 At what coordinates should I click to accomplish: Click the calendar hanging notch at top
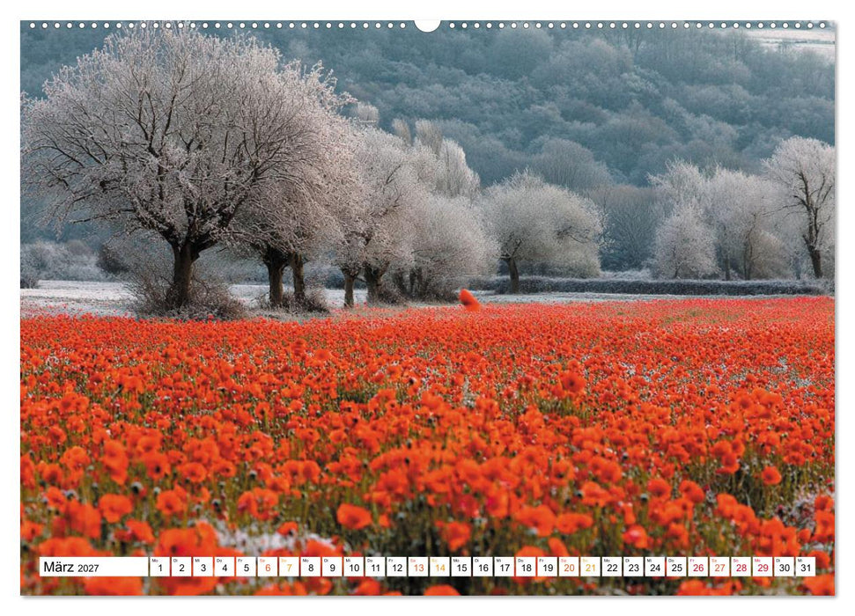[427, 26]
